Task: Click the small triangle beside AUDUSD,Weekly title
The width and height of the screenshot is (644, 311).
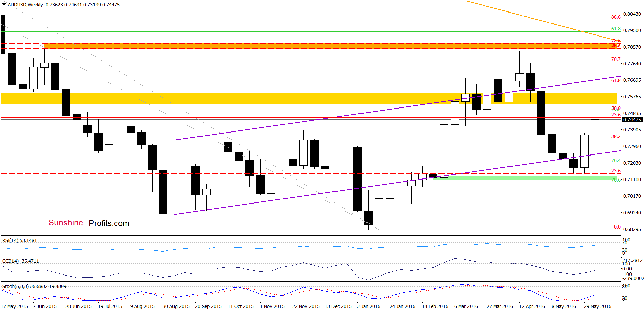Action: pyautogui.click(x=4, y=5)
